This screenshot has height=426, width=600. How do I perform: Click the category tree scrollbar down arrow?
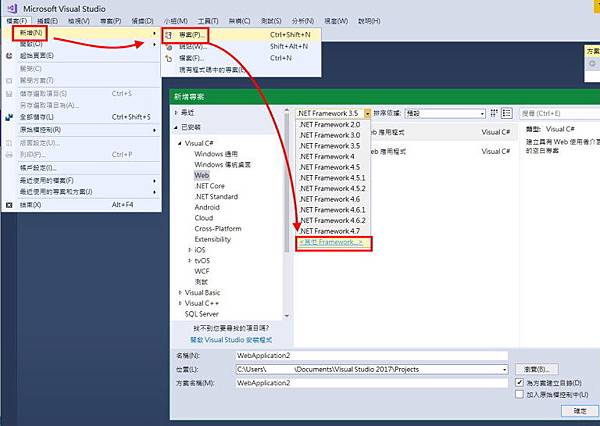point(287,316)
